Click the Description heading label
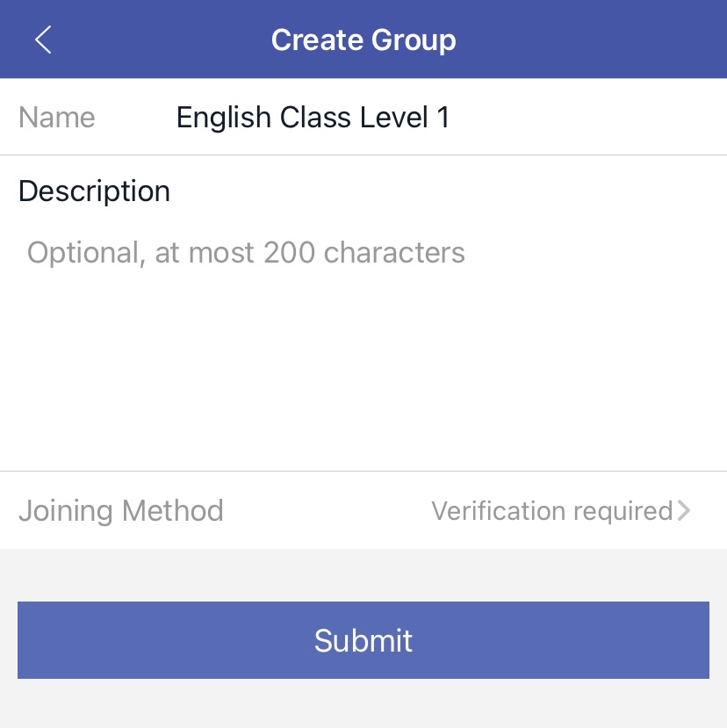727x728 pixels. coord(94,191)
